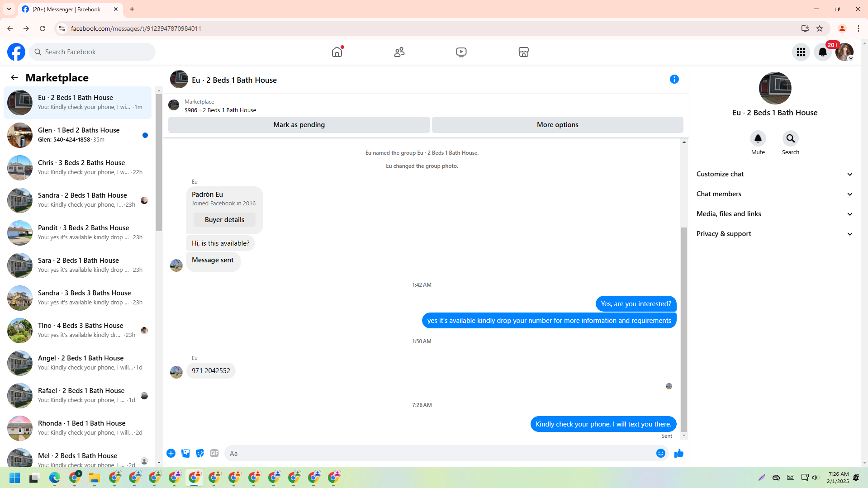Open the Facebook menu grid icon
Viewport: 868px width, 488px height.
(x=801, y=52)
